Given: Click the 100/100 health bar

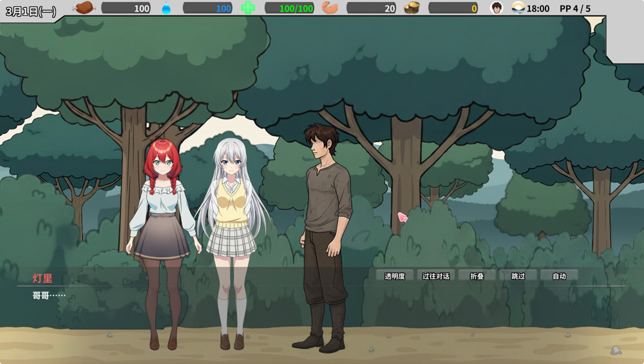Looking at the screenshot, I should (x=290, y=8).
